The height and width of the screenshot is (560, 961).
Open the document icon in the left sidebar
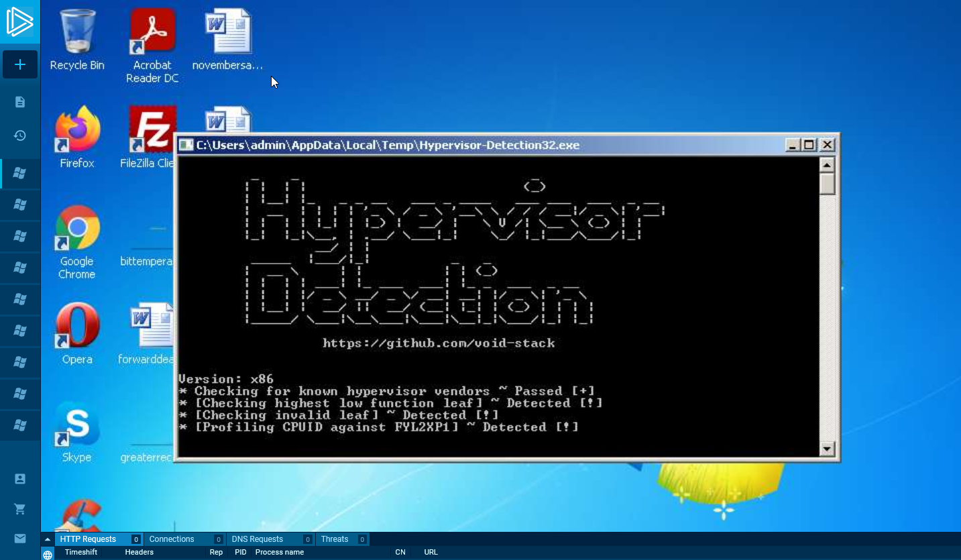pyautogui.click(x=20, y=102)
